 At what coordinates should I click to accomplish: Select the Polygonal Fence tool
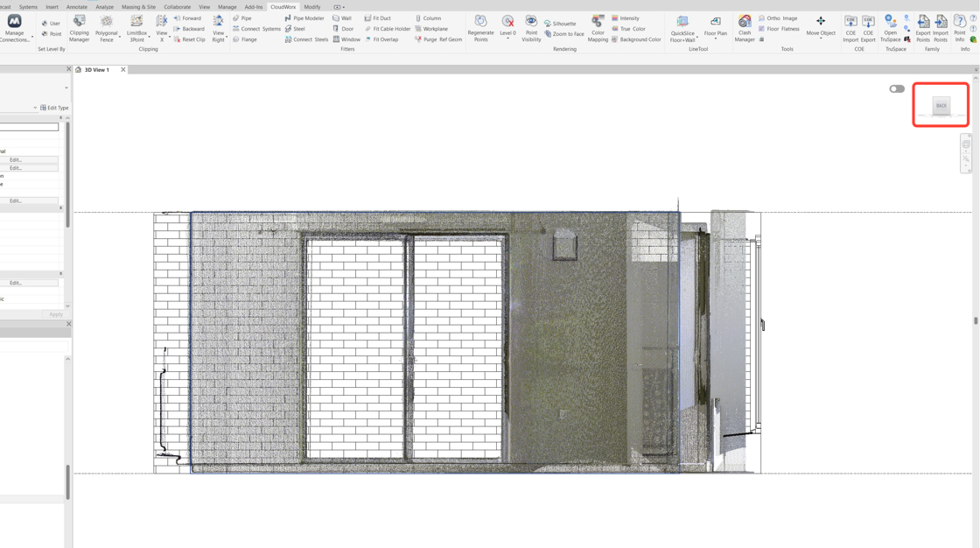(106, 29)
